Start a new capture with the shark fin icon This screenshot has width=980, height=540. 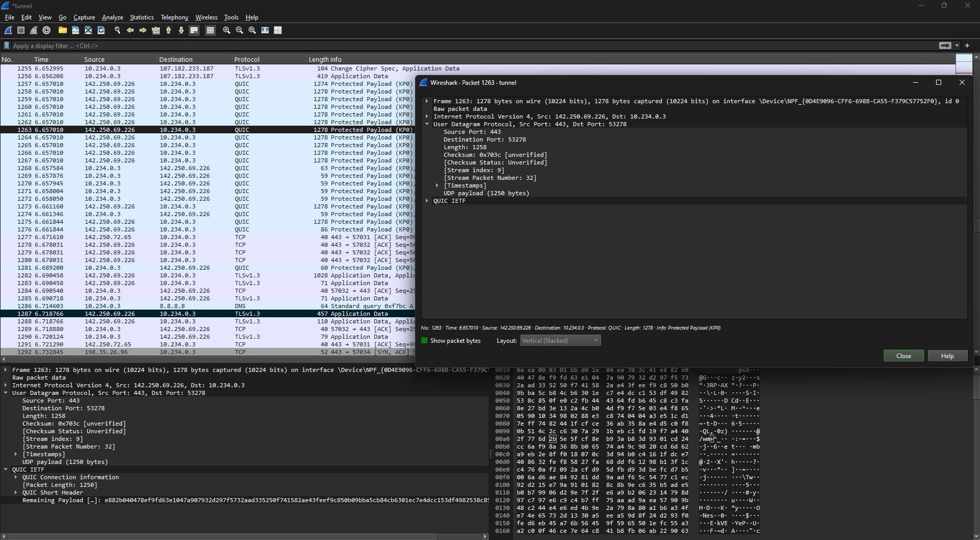[8, 30]
